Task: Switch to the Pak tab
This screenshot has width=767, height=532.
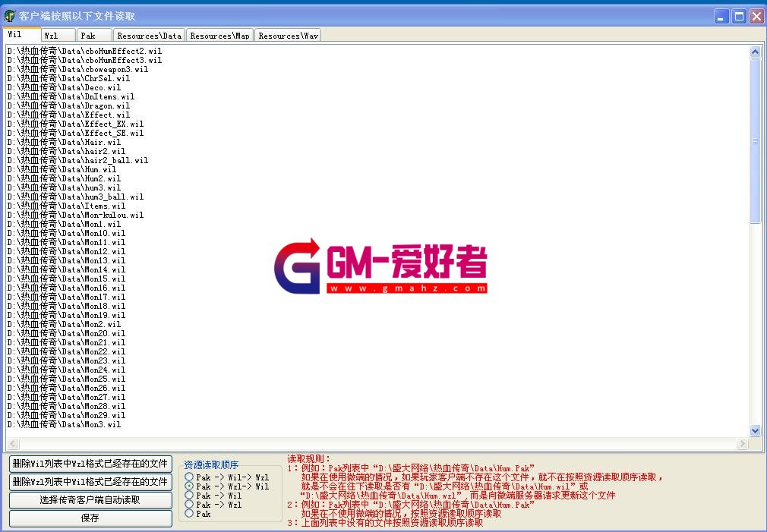Action: (94, 35)
